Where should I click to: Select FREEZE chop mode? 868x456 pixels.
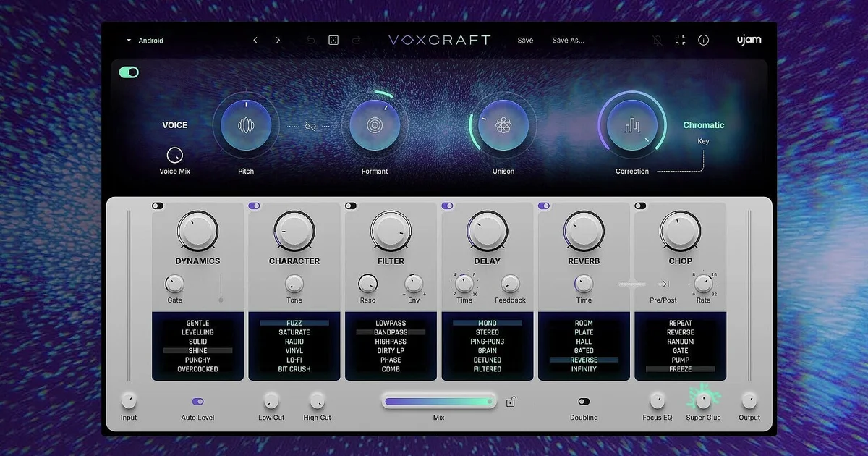pos(680,369)
